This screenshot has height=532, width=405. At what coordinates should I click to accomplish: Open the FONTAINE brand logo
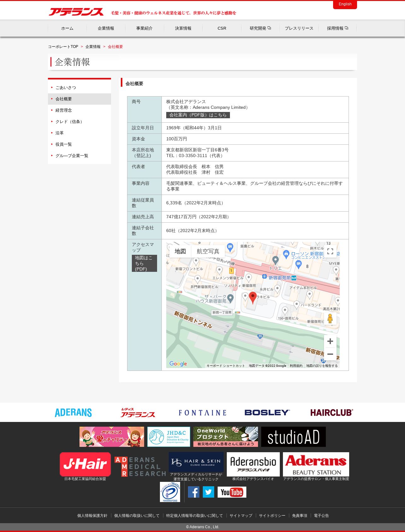pos(202,413)
